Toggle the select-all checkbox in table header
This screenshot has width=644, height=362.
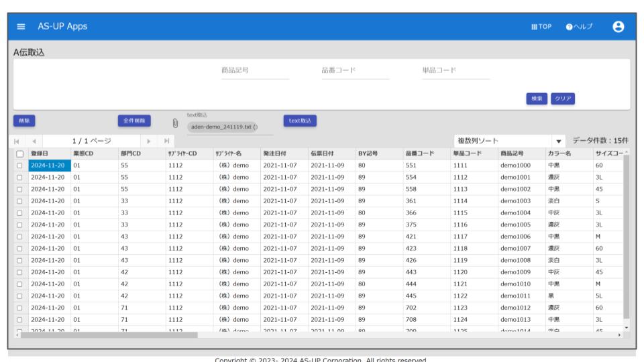point(19,154)
